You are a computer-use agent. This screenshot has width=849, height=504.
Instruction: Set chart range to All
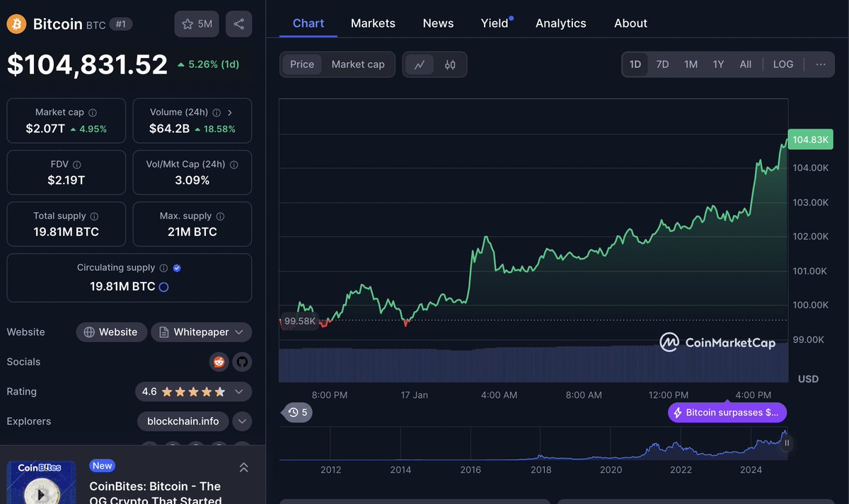pyautogui.click(x=746, y=64)
